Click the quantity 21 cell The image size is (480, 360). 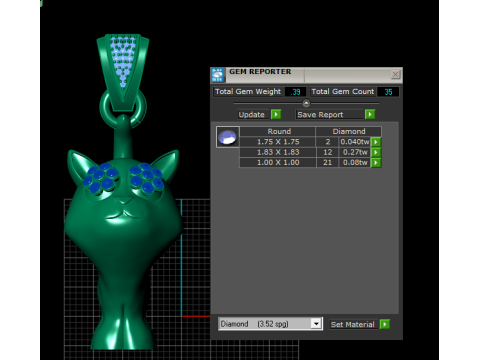click(x=328, y=163)
